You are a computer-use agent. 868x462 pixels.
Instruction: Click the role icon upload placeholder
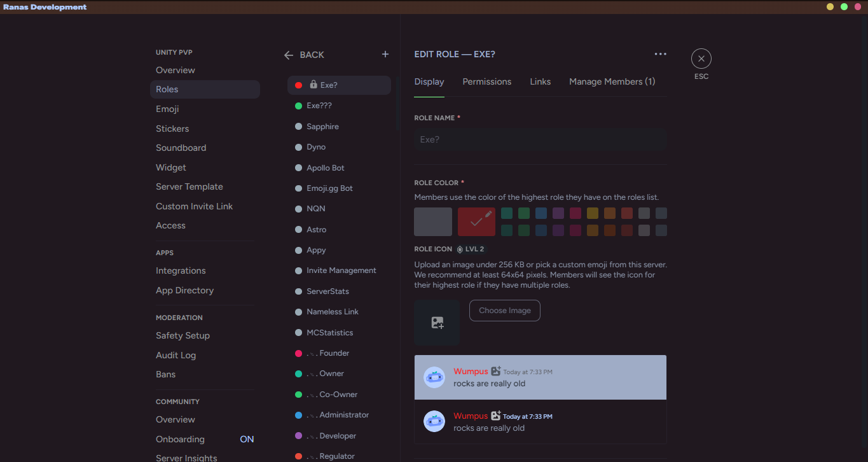[437, 323]
